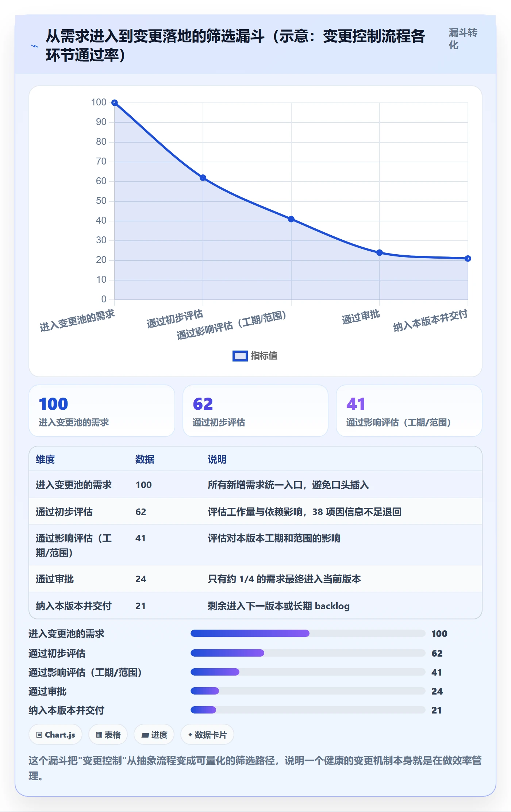Click x-axis label 通过初步评估

tap(175, 318)
